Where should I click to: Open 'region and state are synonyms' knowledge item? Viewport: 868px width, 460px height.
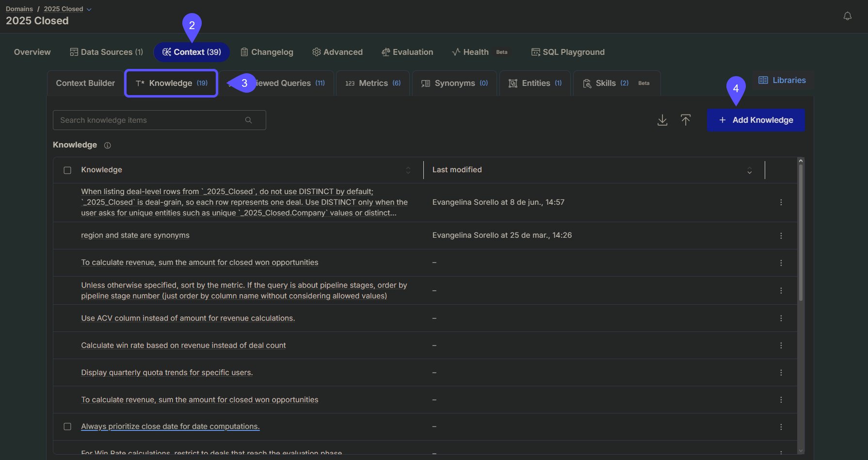coord(135,235)
